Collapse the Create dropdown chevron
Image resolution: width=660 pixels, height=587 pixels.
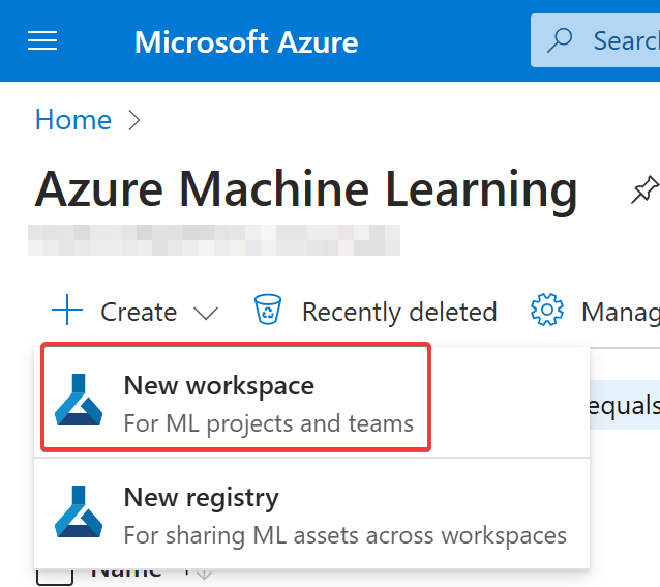click(x=205, y=313)
